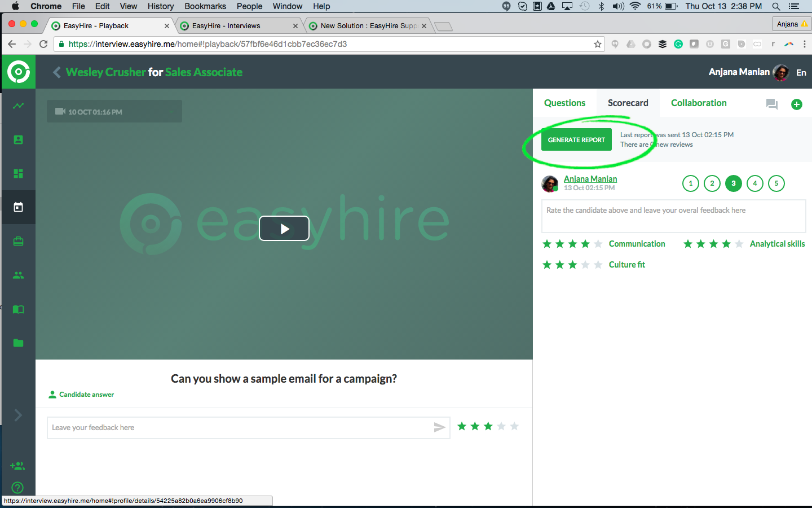The image size is (812, 508).
Task: Reload the page in Chrome
Action: pyautogui.click(x=43, y=44)
